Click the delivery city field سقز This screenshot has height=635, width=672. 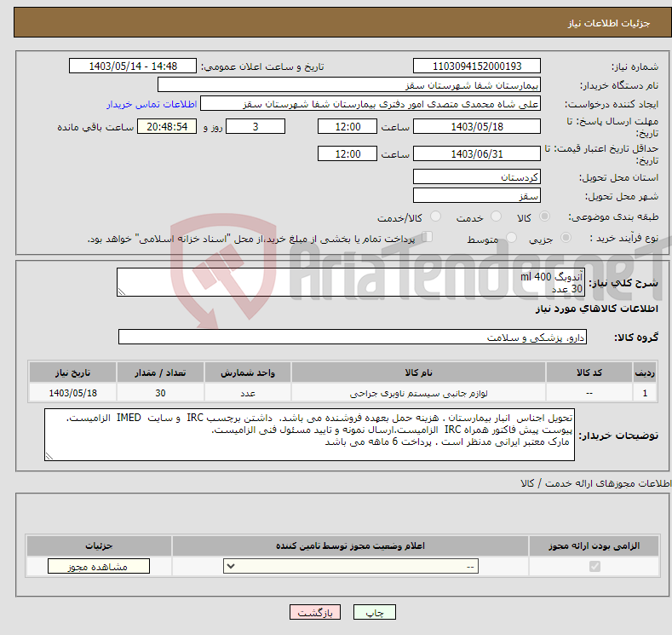(x=477, y=195)
